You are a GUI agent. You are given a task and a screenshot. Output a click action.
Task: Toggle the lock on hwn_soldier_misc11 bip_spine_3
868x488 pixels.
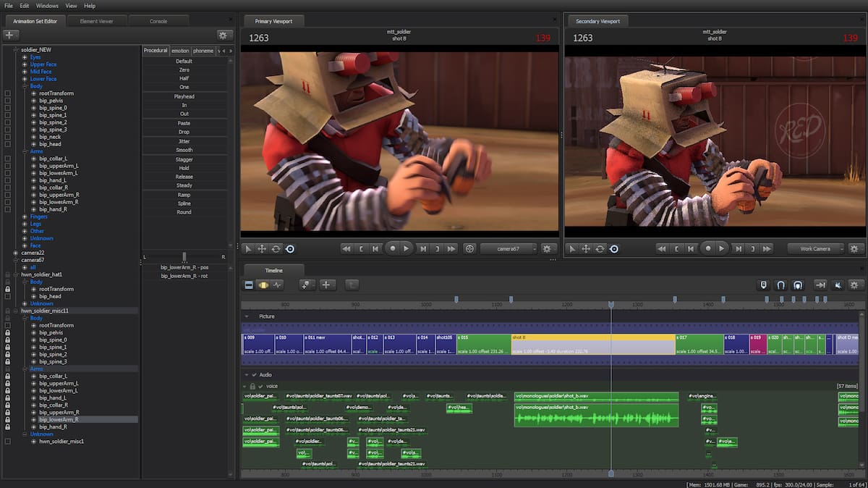tap(8, 361)
